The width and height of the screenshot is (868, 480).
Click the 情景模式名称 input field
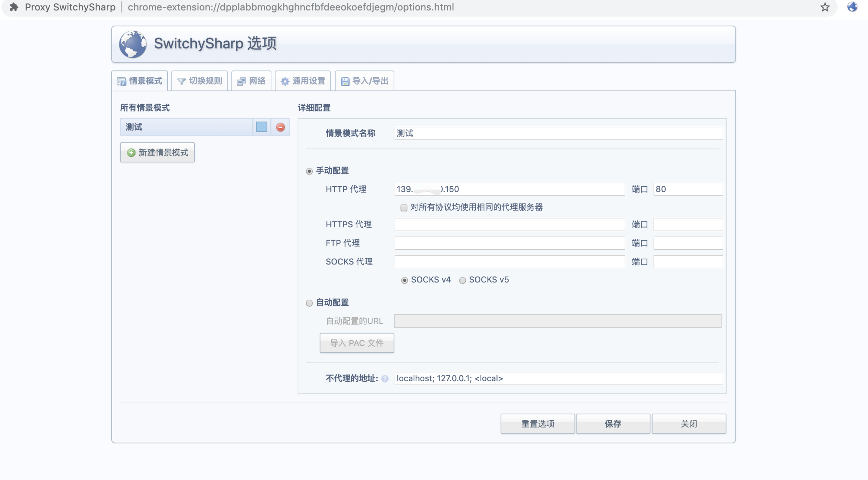(x=559, y=133)
